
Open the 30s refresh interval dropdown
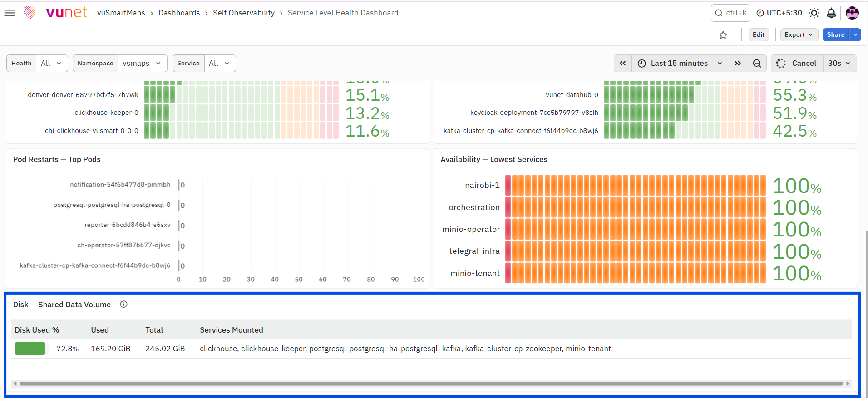[x=839, y=63]
